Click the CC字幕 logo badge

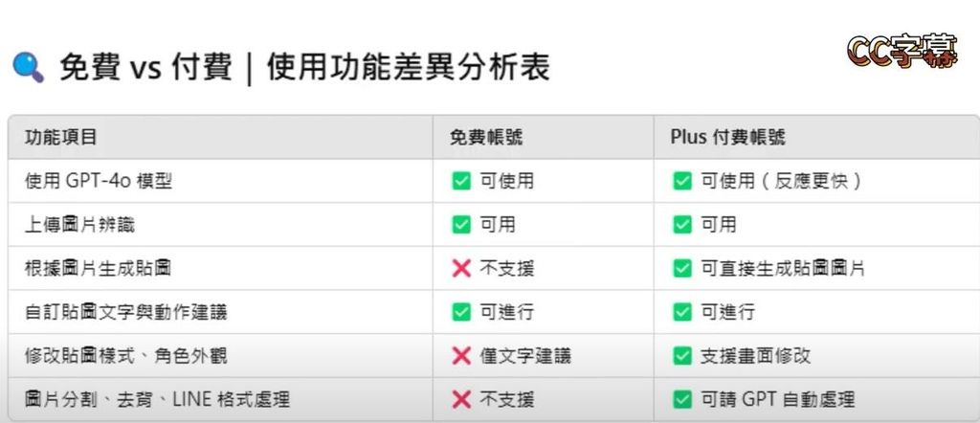902,52
